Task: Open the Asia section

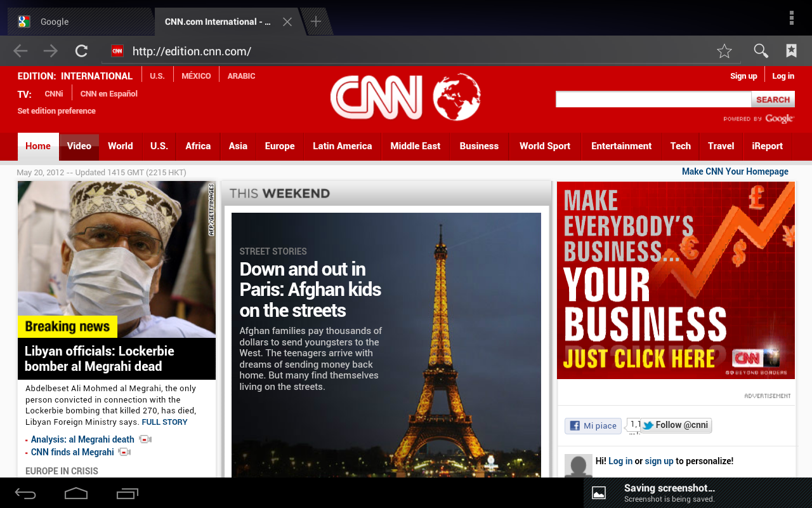Action: point(238,146)
